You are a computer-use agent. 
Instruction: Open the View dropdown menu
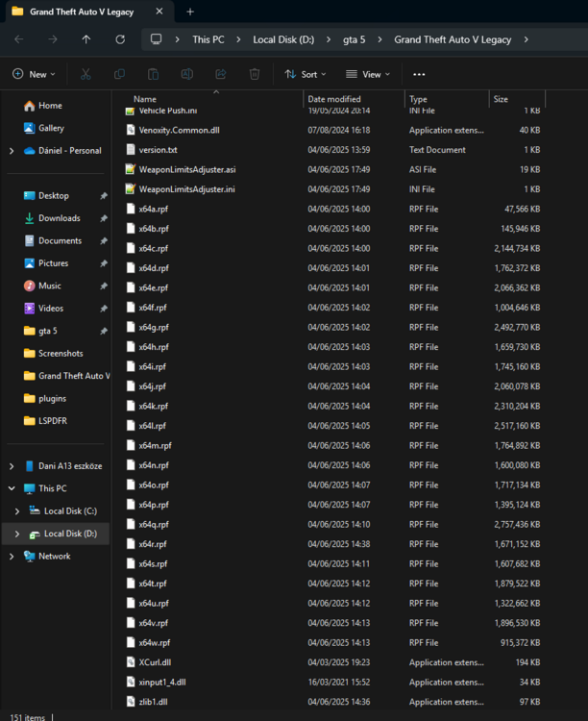(x=368, y=74)
